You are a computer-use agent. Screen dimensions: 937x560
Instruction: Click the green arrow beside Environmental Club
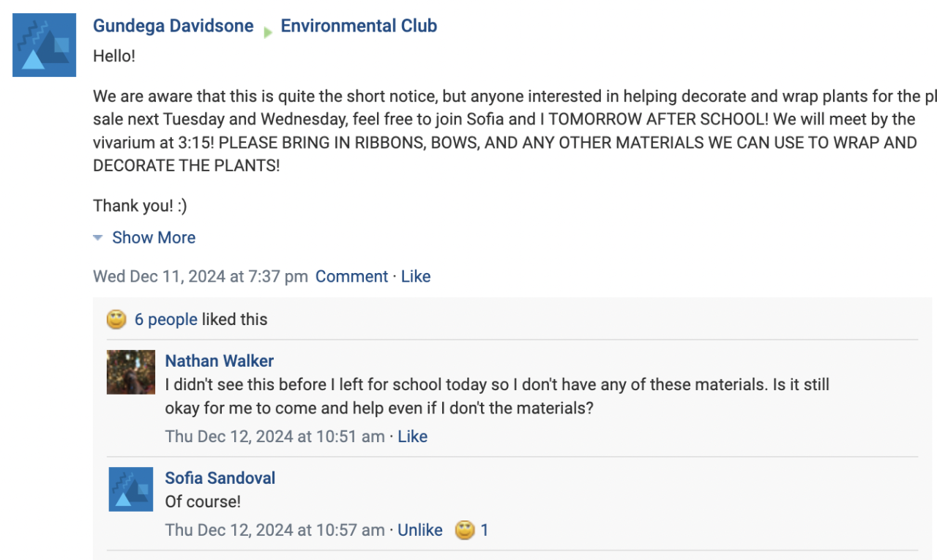267,31
